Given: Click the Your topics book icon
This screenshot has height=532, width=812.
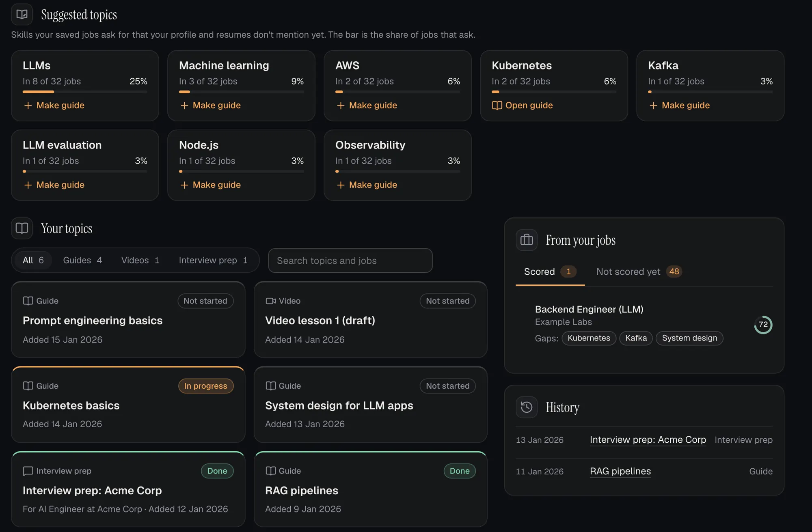Looking at the screenshot, I should tap(22, 228).
